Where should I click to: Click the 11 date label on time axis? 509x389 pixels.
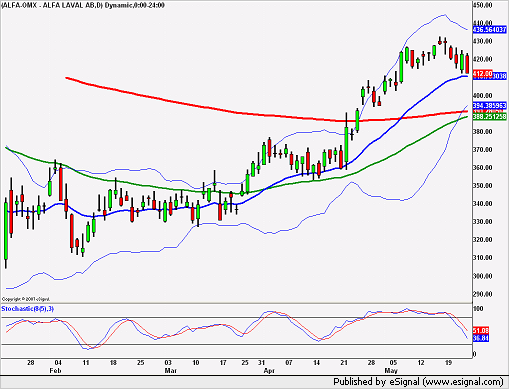pos(86,362)
